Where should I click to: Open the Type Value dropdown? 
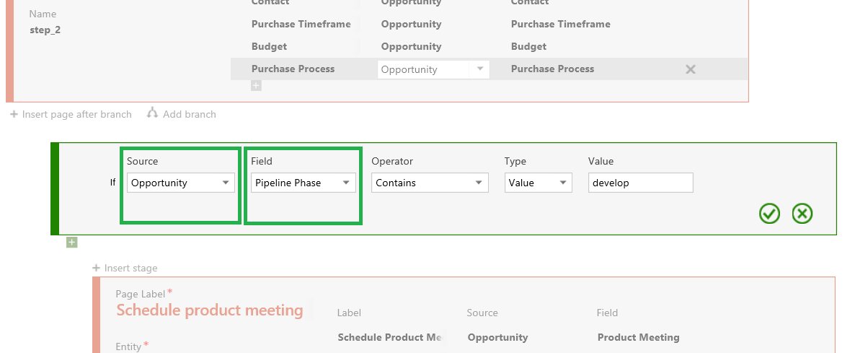(538, 183)
